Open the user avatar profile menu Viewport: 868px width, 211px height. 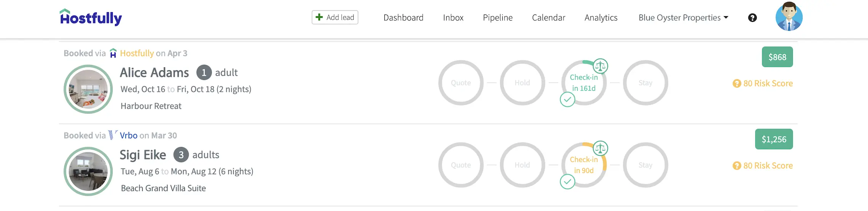pyautogui.click(x=789, y=17)
